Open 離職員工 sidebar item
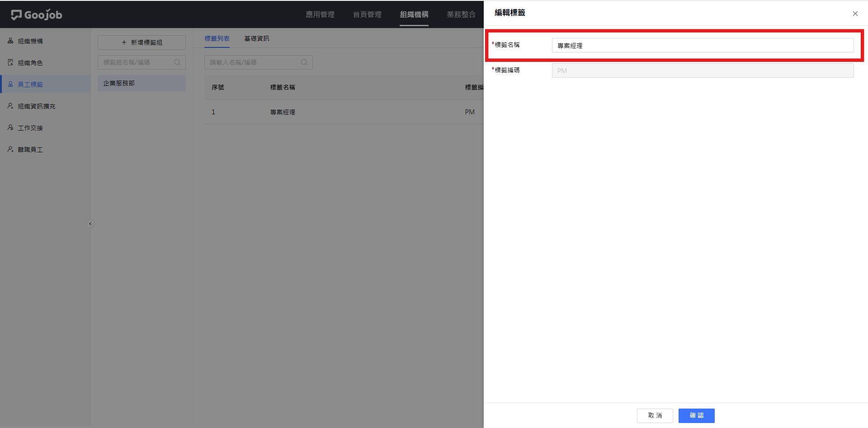 (30, 150)
